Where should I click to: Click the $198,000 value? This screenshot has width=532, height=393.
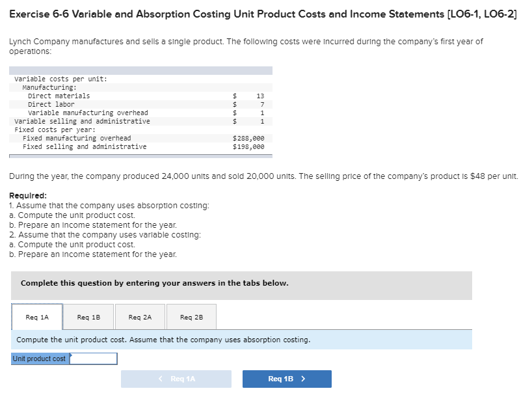[x=248, y=146]
